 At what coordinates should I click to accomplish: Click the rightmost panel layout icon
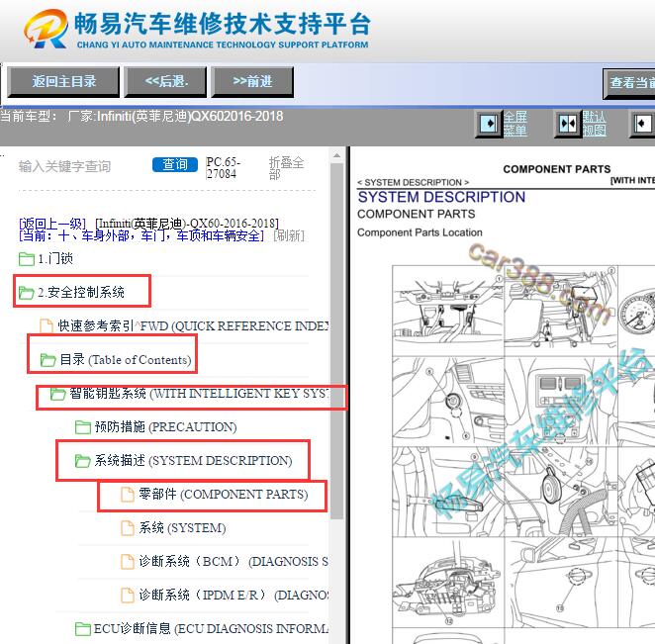(642, 124)
